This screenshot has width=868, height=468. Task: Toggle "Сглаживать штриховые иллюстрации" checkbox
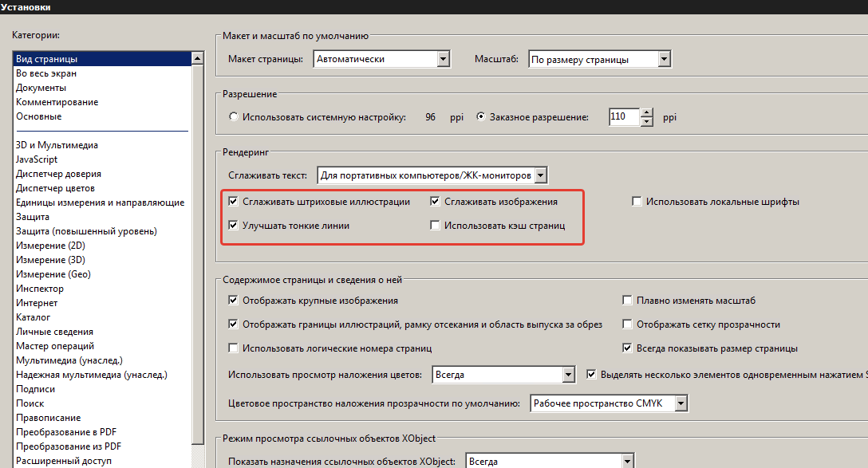[x=233, y=202]
